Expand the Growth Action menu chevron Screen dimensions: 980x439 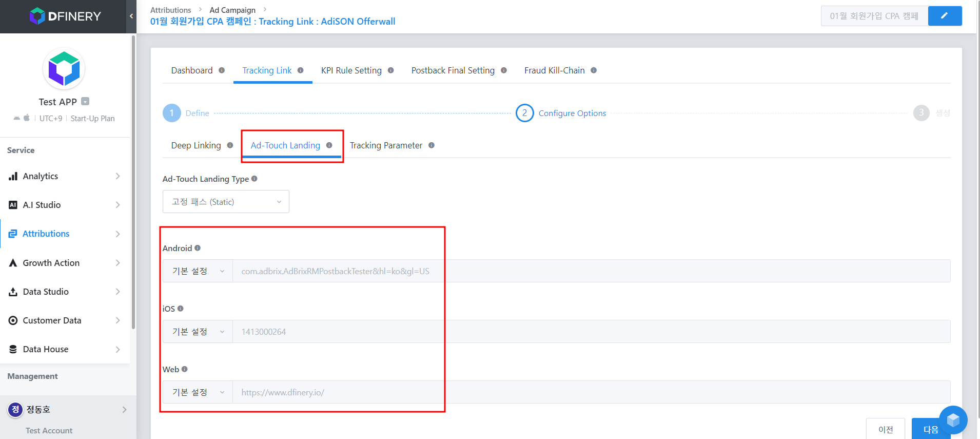click(117, 263)
